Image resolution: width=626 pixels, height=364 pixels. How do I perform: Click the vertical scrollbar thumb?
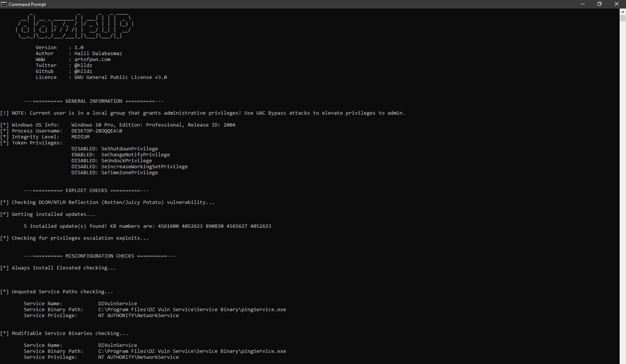(622, 18)
